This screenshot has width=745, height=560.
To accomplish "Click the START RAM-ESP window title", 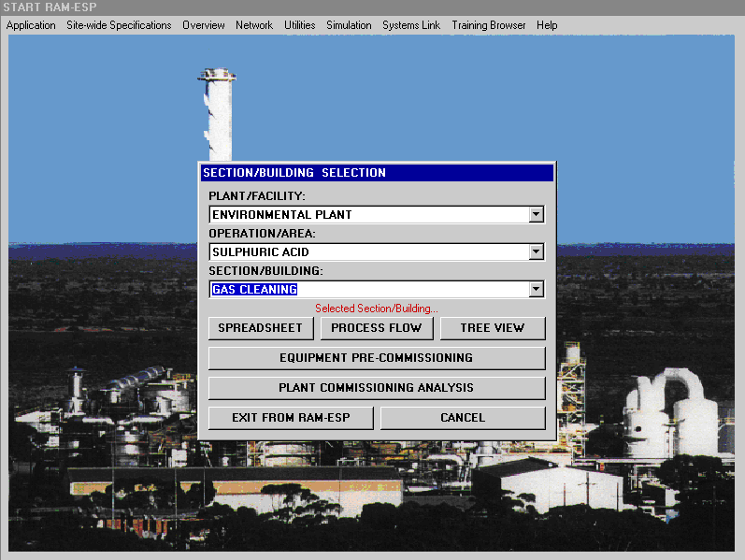I will [50, 7].
